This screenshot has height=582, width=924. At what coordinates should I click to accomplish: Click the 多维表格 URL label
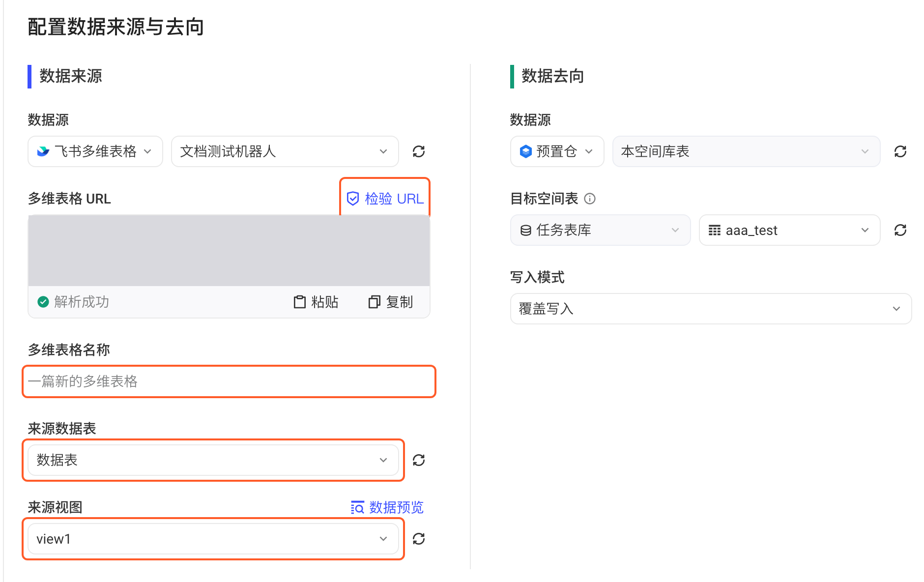[69, 199]
